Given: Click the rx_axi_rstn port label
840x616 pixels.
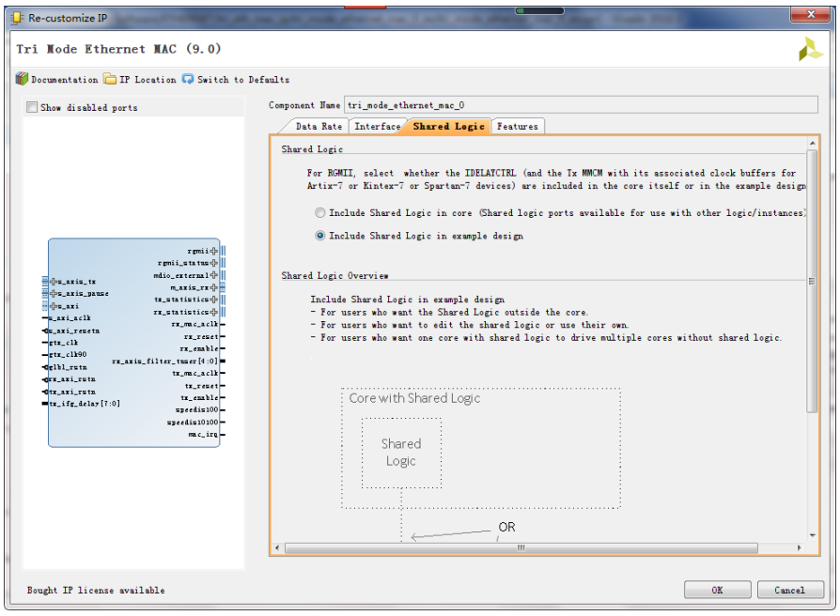Looking at the screenshot, I should click(x=72, y=379).
